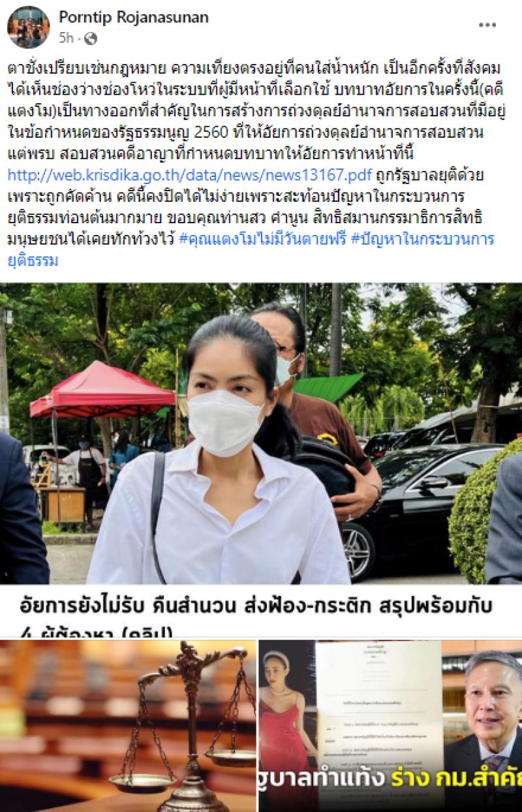Open Porntip Rojanasunan's profile picture
The width and height of the screenshot is (522, 812).
(28, 27)
